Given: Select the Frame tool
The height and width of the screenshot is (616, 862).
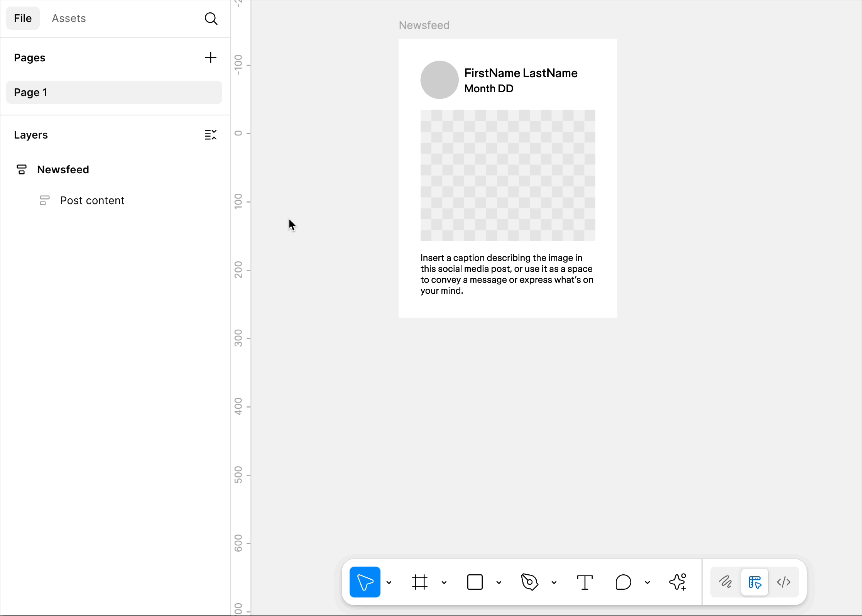Looking at the screenshot, I should click(x=420, y=582).
